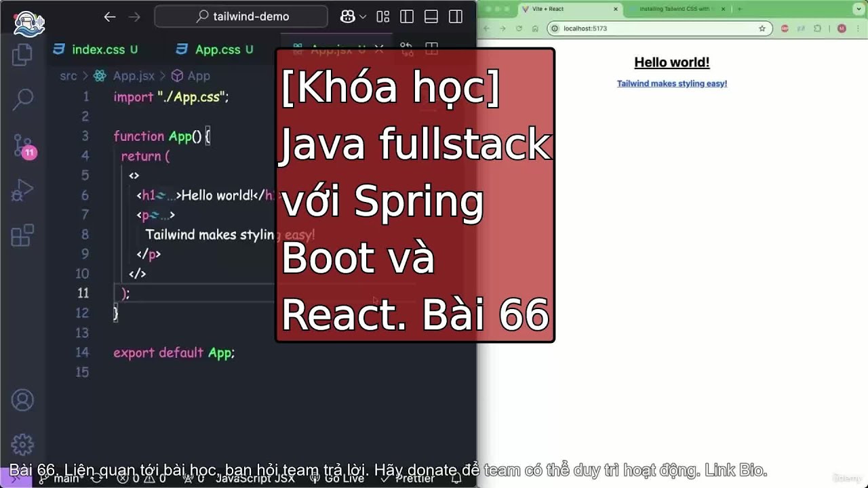This screenshot has width=868, height=488.
Task: Bookmark this page with the star icon
Action: click(x=762, y=28)
